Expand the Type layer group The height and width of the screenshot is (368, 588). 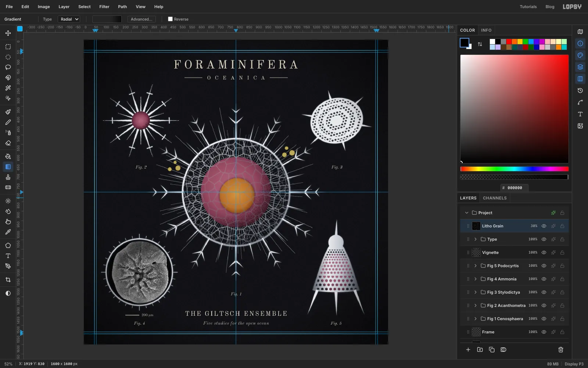tap(476, 239)
